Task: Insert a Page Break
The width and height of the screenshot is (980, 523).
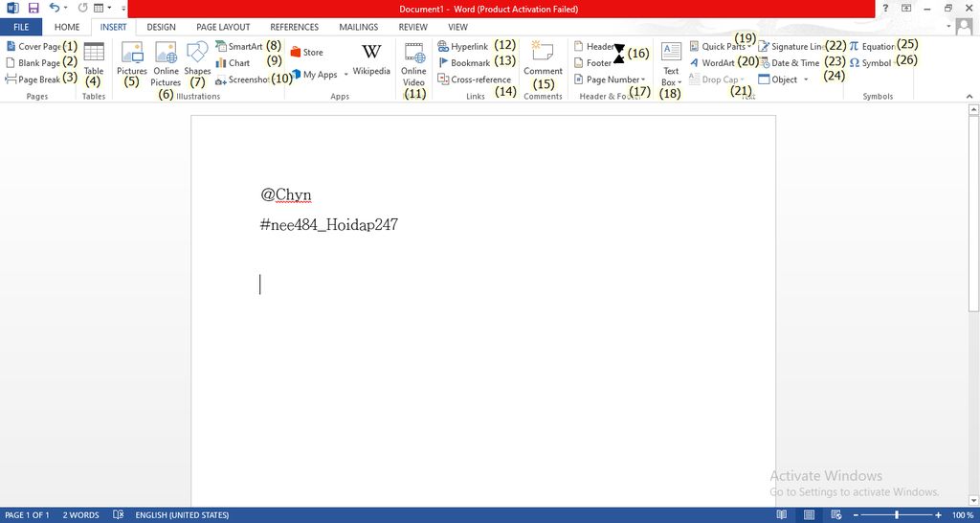Action: tap(33, 80)
